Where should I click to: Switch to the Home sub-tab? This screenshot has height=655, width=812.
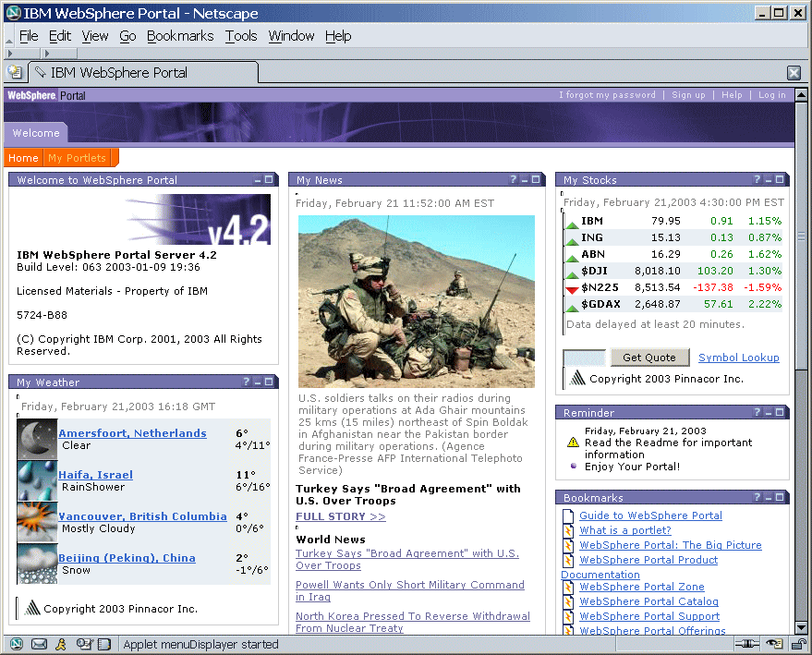pos(23,158)
